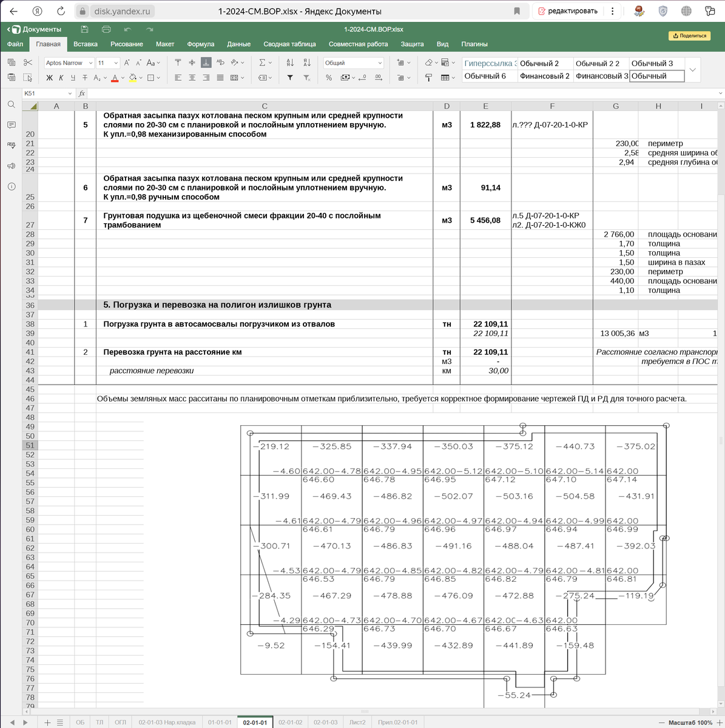Increase decimal places
Viewport: 725px width, 728px height.
[x=379, y=78]
